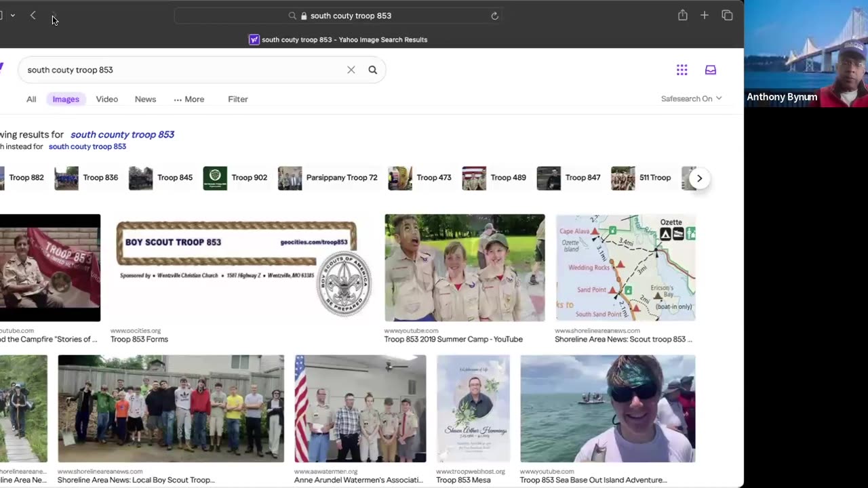Open corrected query south county troop 853
The image size is (868, 488).
[x=122, y=134]
